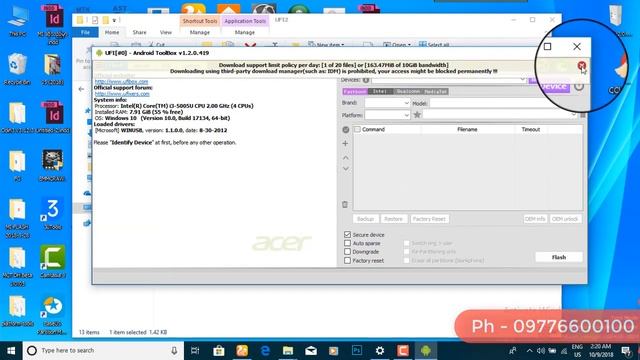Open Task View from the taskbar

[x=195, y=351]
